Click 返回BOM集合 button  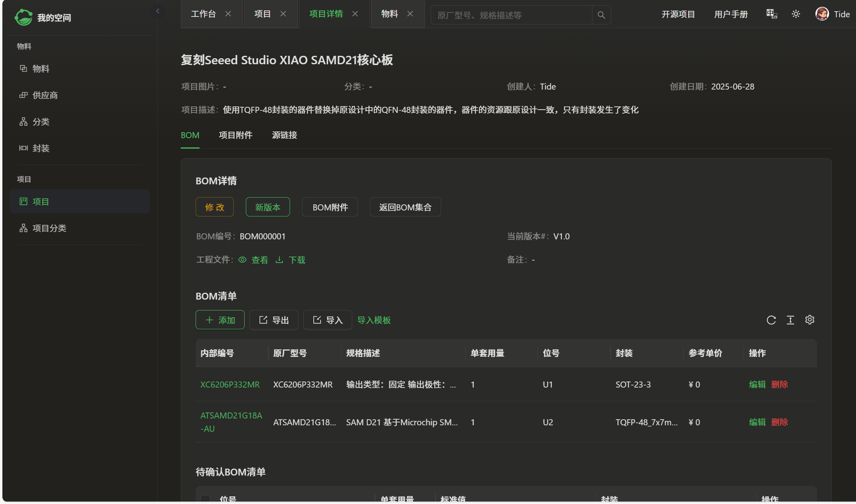click(x=405, y=207)
